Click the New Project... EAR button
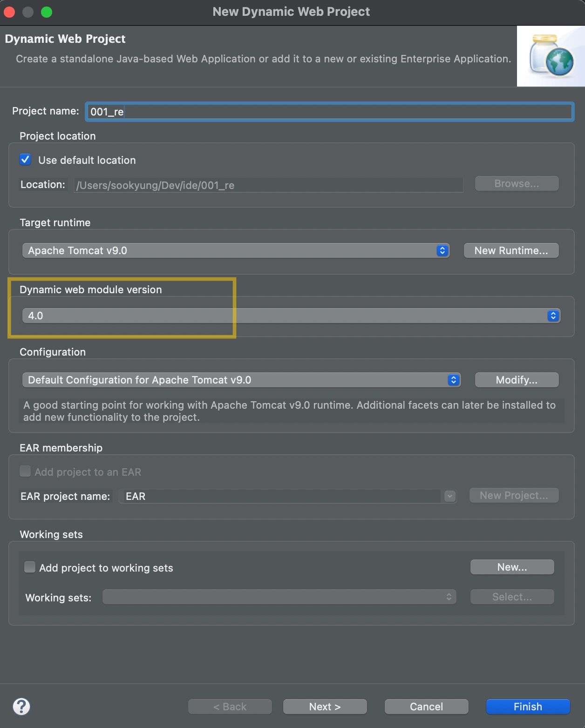Screen dimensions: 585x728 (514, 495)
